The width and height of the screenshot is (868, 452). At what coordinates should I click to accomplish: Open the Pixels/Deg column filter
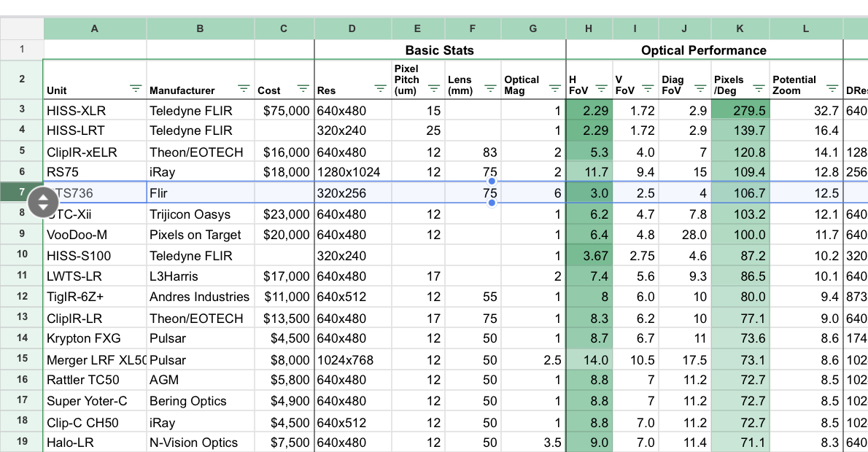[x=759, y=88]
